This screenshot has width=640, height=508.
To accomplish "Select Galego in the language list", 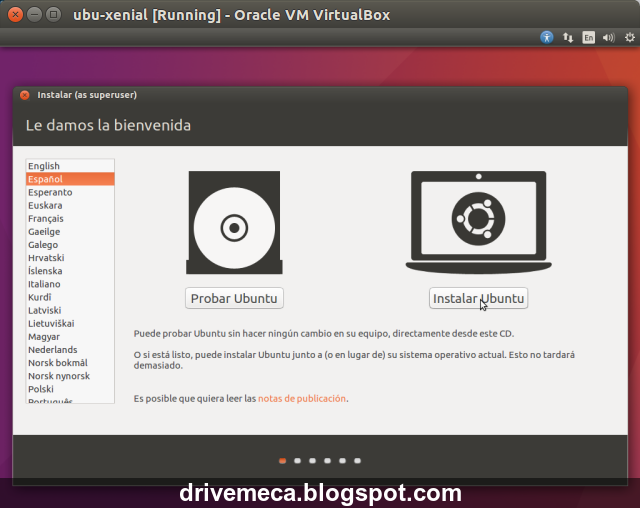I will pyautogui.click(x=70, y=244).
